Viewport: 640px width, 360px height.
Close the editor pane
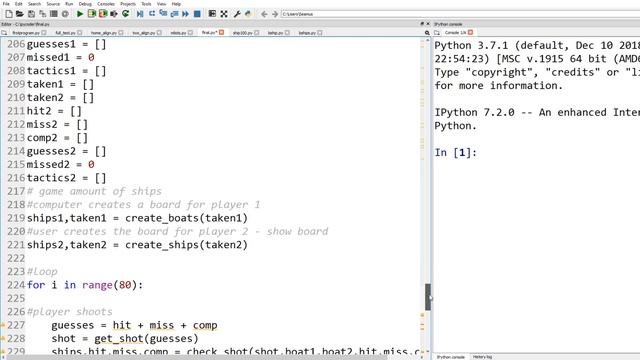click(428, 24)
